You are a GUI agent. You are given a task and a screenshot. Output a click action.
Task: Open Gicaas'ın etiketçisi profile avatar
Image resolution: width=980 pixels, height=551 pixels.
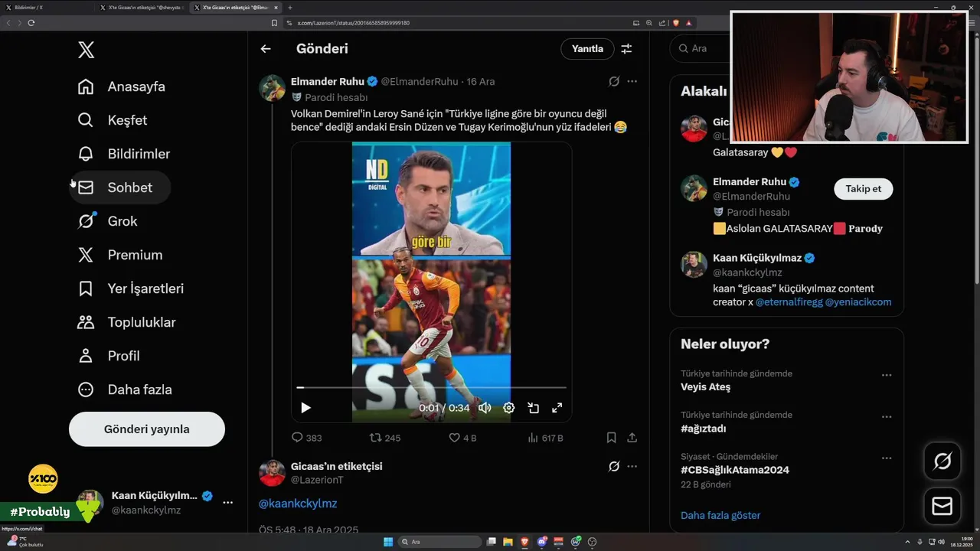tap(272, 473)
